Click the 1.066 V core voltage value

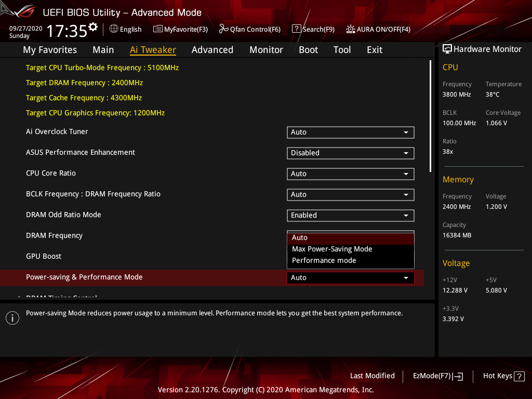[496, 123]
